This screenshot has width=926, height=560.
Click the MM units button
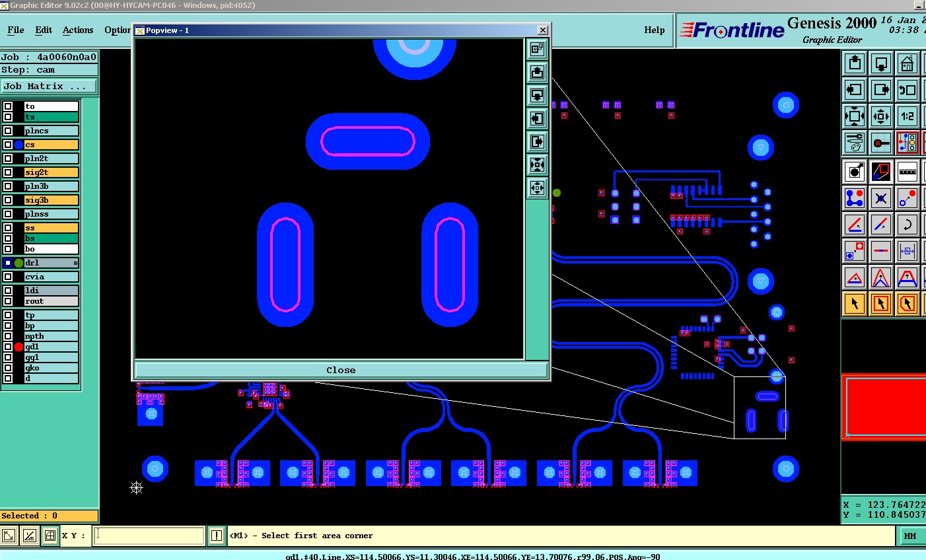[910, 536]
